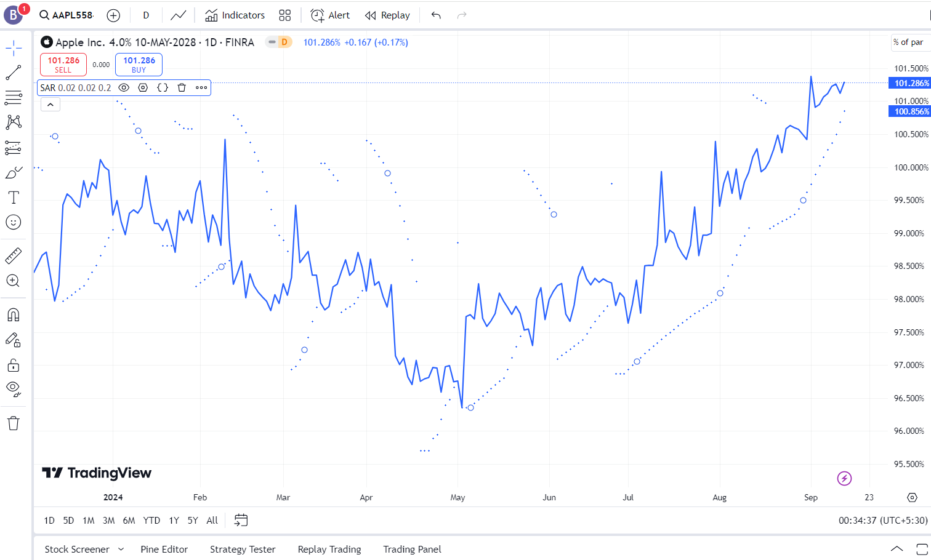Select the brush drawing tool
Viewport: 931px width, 560px height.
point(14,173)
